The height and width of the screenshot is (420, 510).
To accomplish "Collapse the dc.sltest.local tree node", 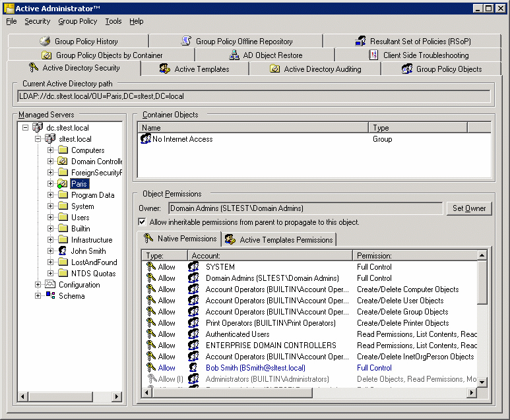I will pyautogui.click(x=25, y=127).
